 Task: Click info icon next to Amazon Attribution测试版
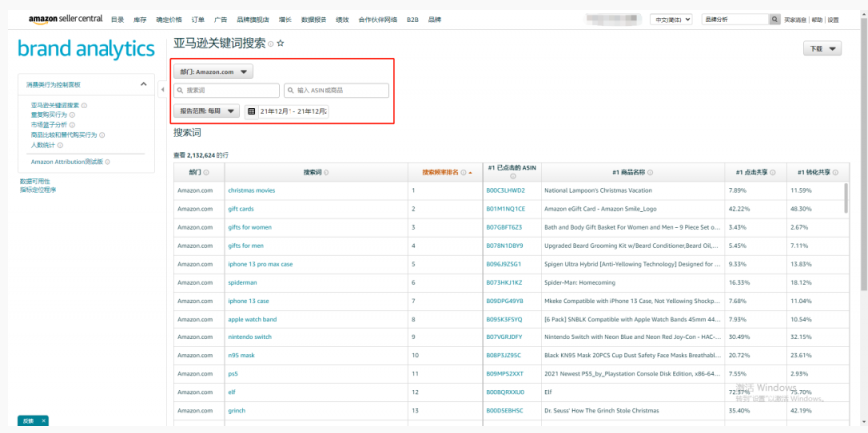click(108, 162)
